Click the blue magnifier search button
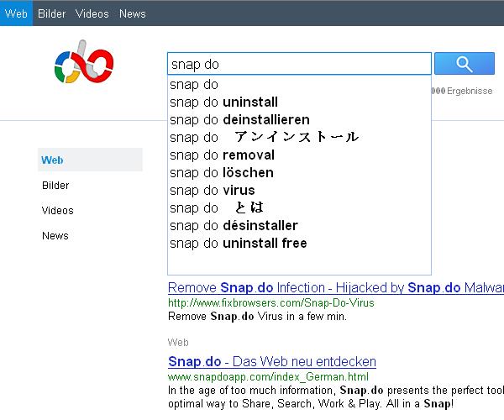The width and height of the screenshot is (504, 420). pos(465,64)
